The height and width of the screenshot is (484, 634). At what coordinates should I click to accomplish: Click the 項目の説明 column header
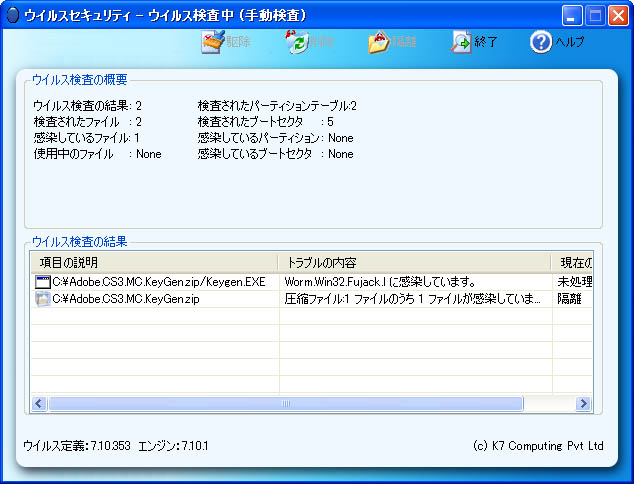click(x=154, y=263)
